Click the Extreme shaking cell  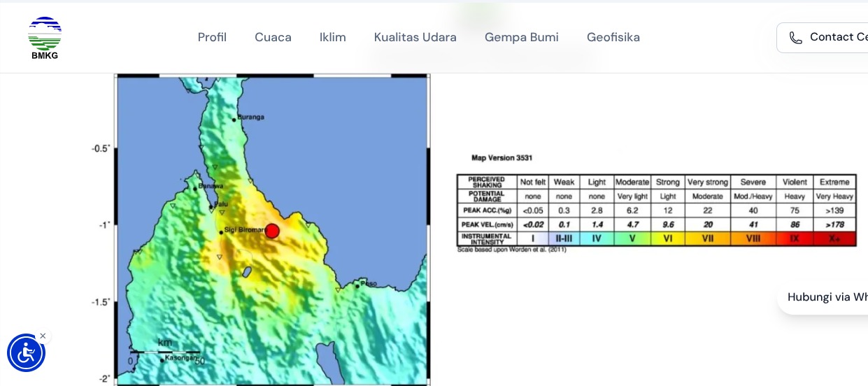834,182
